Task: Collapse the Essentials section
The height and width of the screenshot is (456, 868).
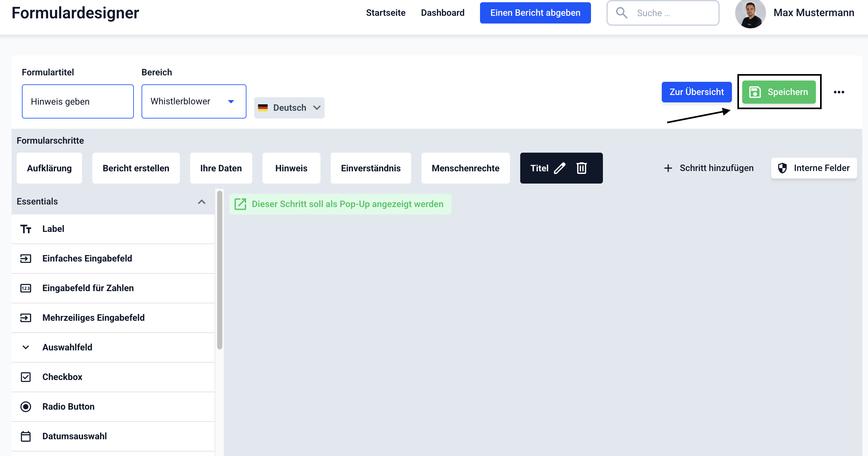Action: pos(201,202)
